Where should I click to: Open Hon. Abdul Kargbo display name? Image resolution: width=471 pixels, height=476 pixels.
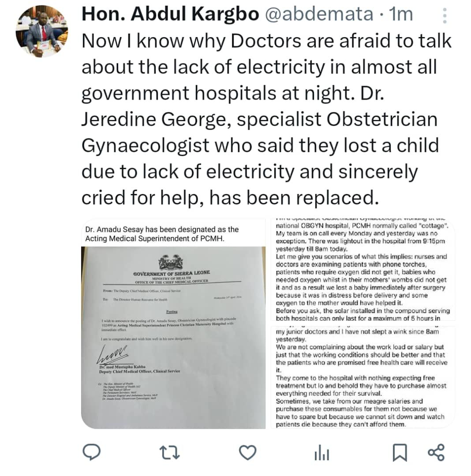[x=170, y=14]
